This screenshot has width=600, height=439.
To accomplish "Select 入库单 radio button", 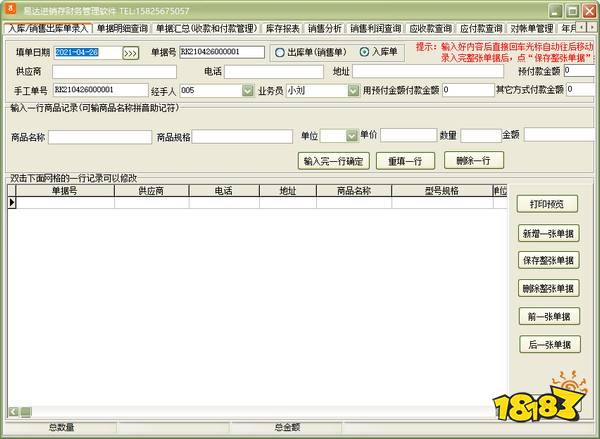I will click(364, 52).
